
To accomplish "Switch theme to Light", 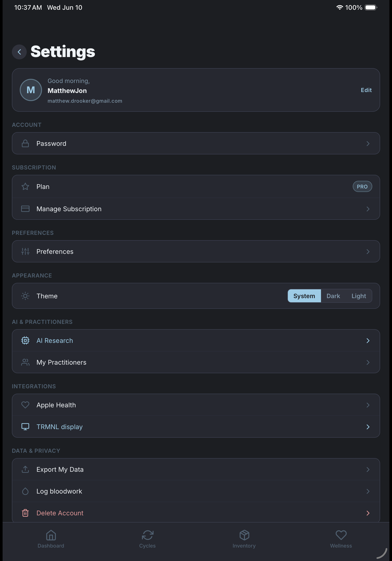I will [x=359, y=296].
